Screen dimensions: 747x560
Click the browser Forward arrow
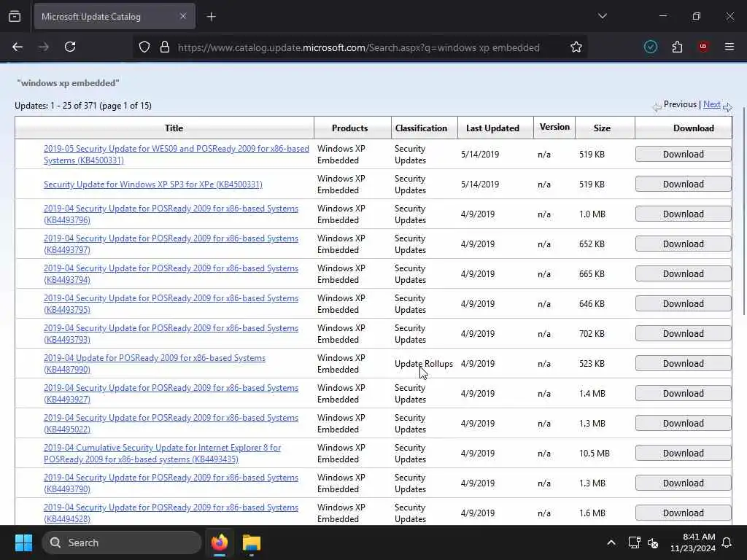[44, 47]
